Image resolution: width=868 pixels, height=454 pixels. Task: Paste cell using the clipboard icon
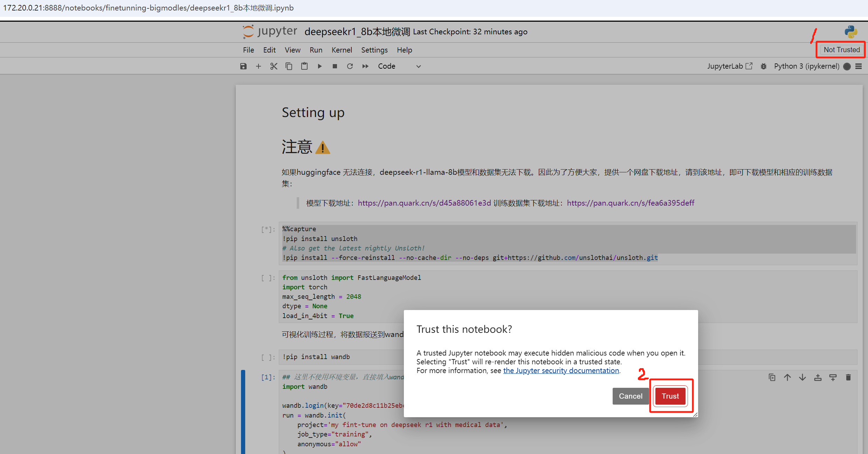(304, 66)
